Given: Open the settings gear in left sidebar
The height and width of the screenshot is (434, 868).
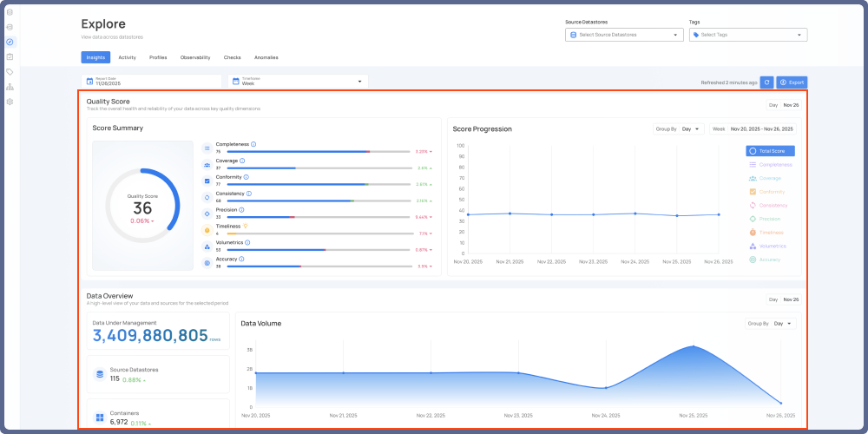Looking at the screenshot, I should click(x=10, y=102).
